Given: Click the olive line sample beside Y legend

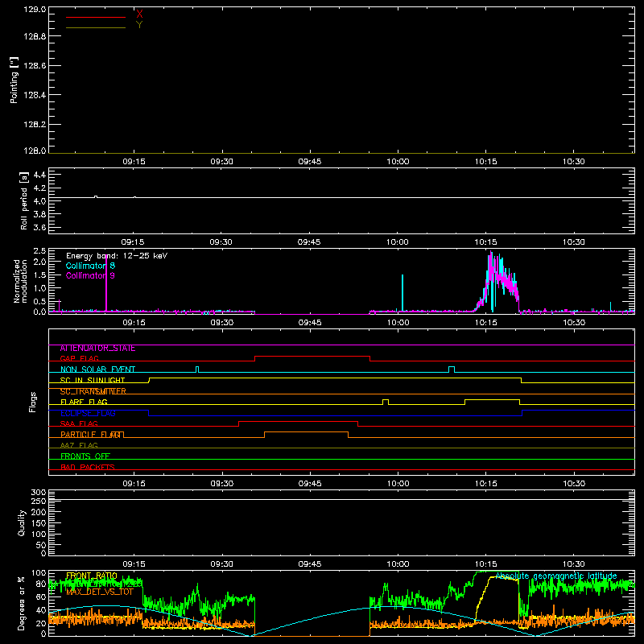Looking at the screenshot, I should [x=96, y=27].
